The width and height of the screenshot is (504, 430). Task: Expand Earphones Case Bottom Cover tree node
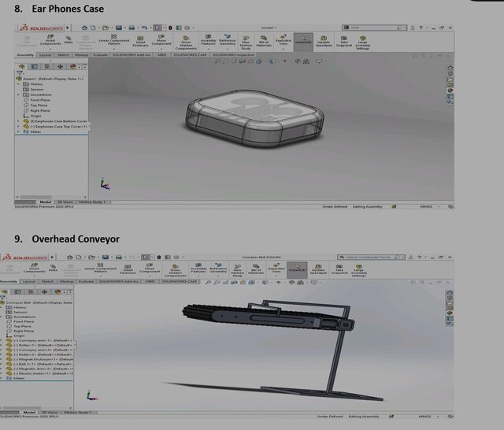[x=18, y=121]
